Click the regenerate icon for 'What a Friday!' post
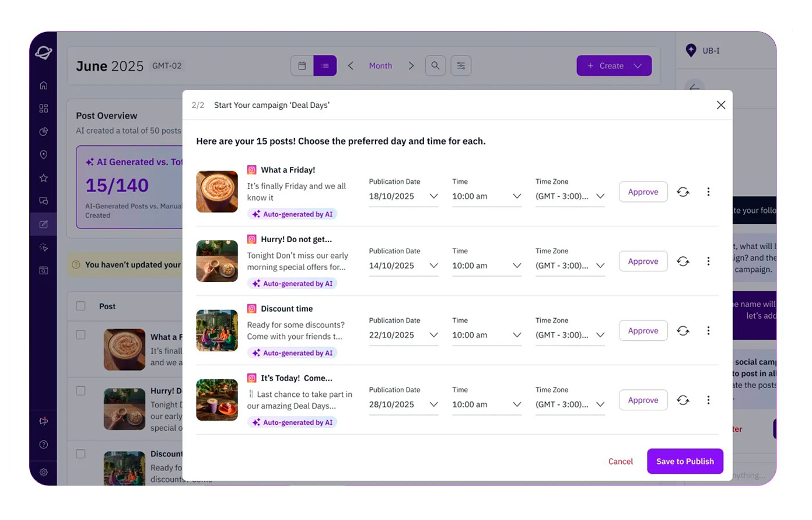This screenshot has width=812, height=520. click(x=683, y=192)
